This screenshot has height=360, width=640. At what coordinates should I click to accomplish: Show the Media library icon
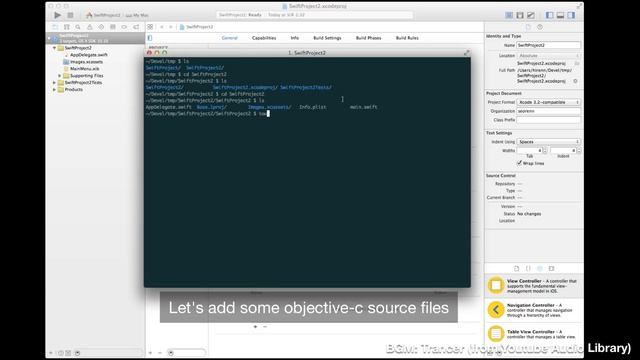coord(551,269)
